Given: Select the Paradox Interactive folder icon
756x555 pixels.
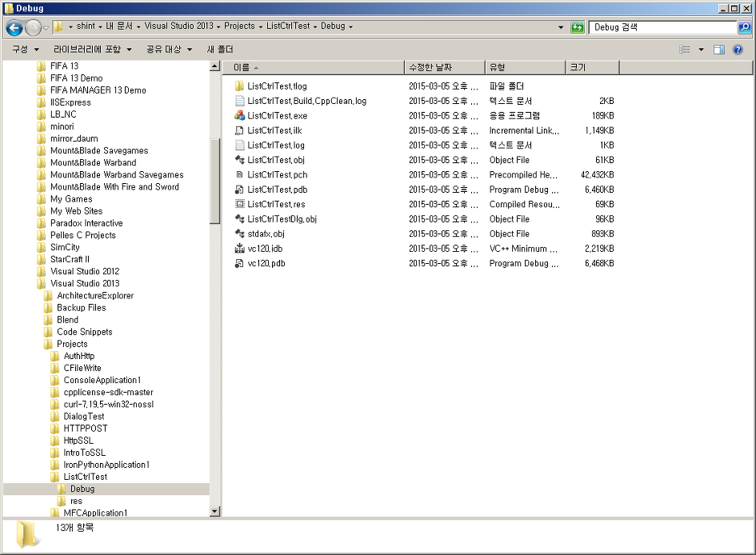Looking at the screenshot, I should coord(42,223).
